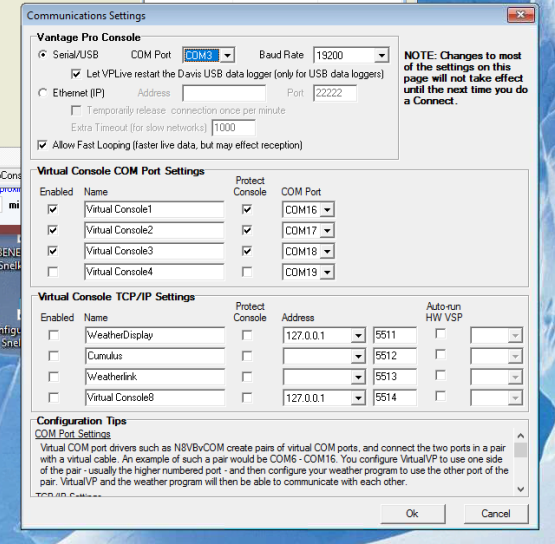Viewport: 555px width, 544px height.
Task: Open COM16 dropdown for Virtual Console1
Action: 327,210
